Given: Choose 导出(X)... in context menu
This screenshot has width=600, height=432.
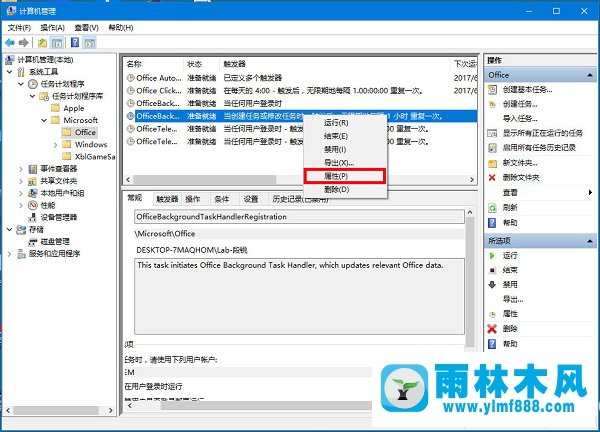Looking at the screenshot, I should pos(345,163).
